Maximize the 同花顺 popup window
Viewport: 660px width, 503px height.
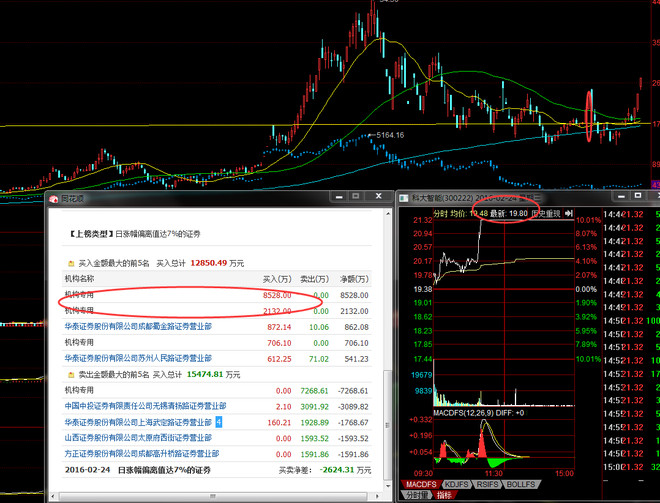click(356, 197)
